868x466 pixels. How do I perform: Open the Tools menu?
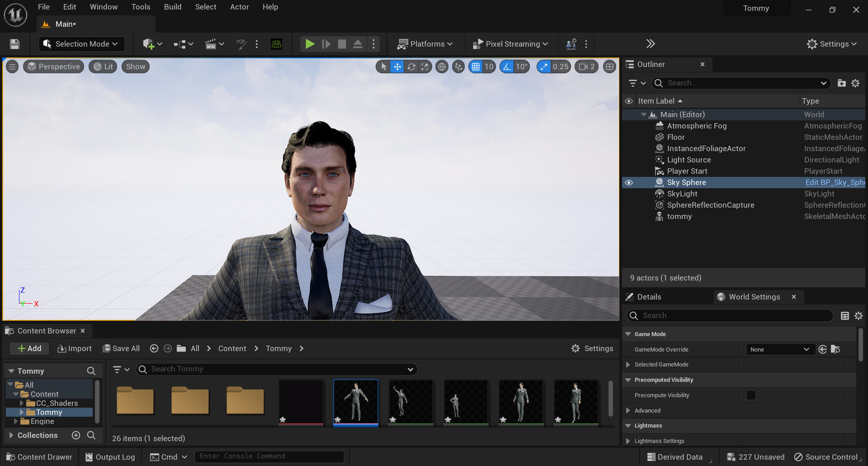coord(141,7)
